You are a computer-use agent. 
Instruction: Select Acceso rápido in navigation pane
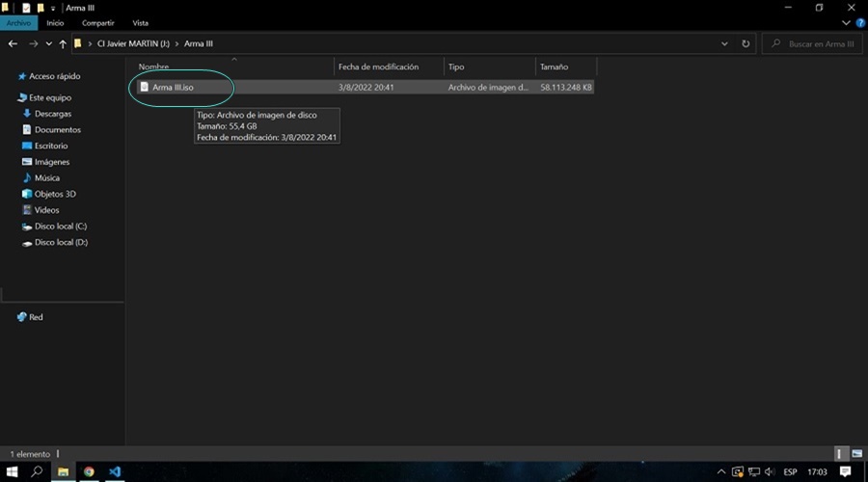54,76
